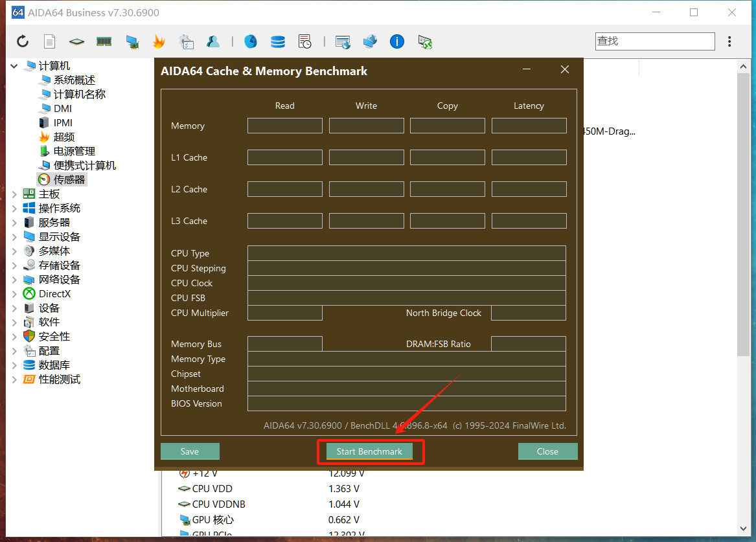The width and height of the screenshot is (756, 542).
Task: Click the user silhouette toolbar icon
Action: click(x=212, y=42)
